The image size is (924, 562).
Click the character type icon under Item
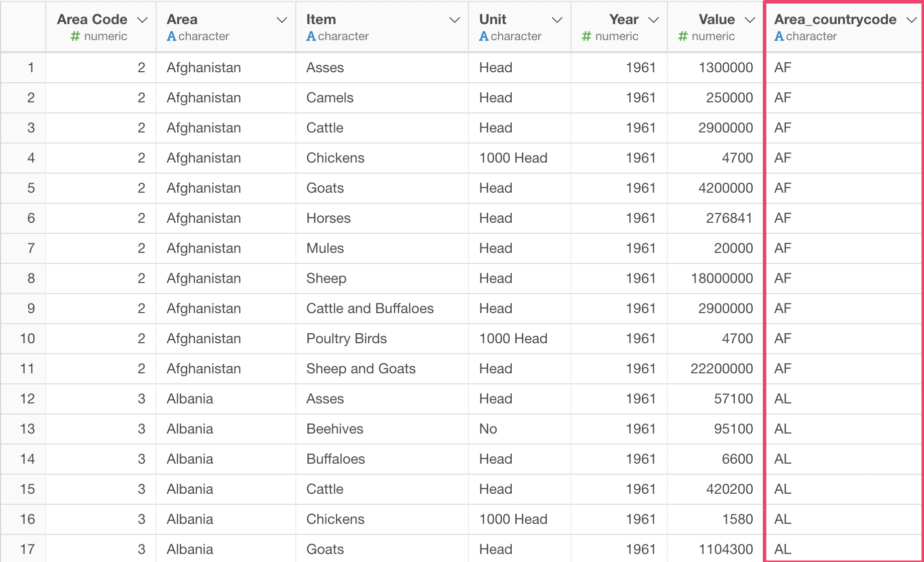(311, 36)
